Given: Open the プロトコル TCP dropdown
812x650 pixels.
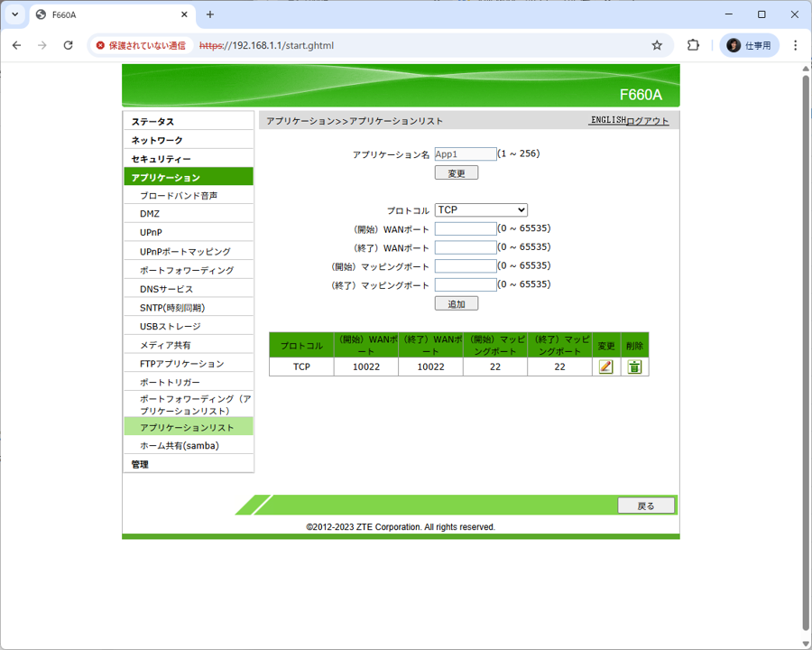Looking at the screenshot, I should (x=481, y=210).
